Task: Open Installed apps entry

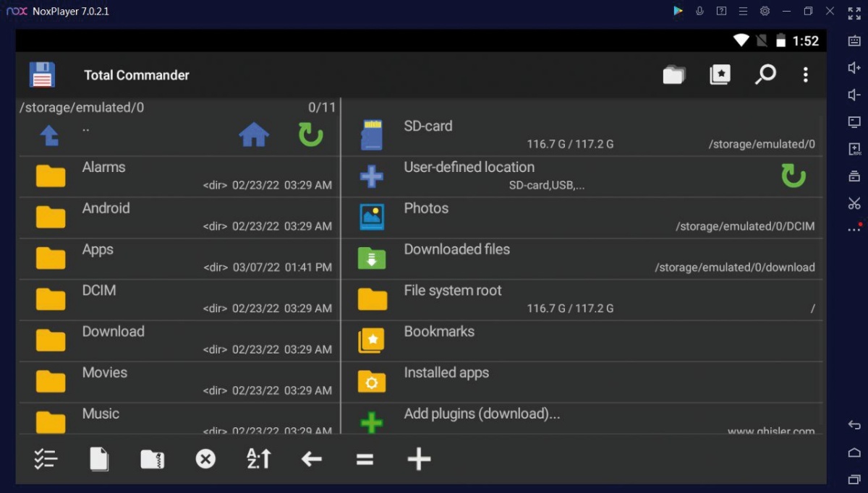Action: pyautogui.click(x=582, y=382)
